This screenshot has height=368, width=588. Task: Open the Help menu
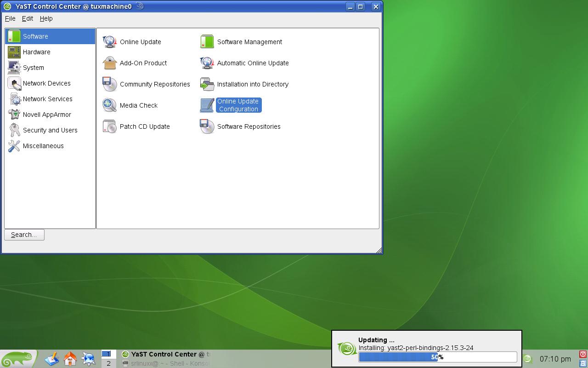click(x=46, y=18)
